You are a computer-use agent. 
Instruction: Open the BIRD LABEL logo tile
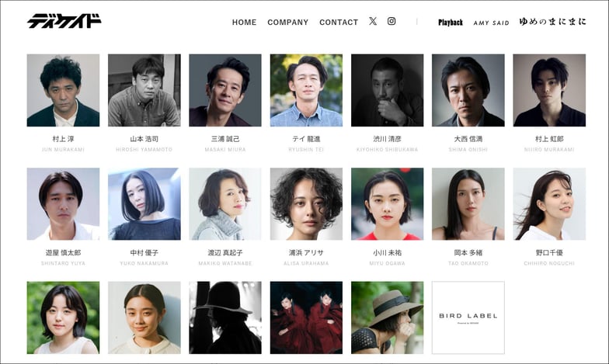pos(468,317)
